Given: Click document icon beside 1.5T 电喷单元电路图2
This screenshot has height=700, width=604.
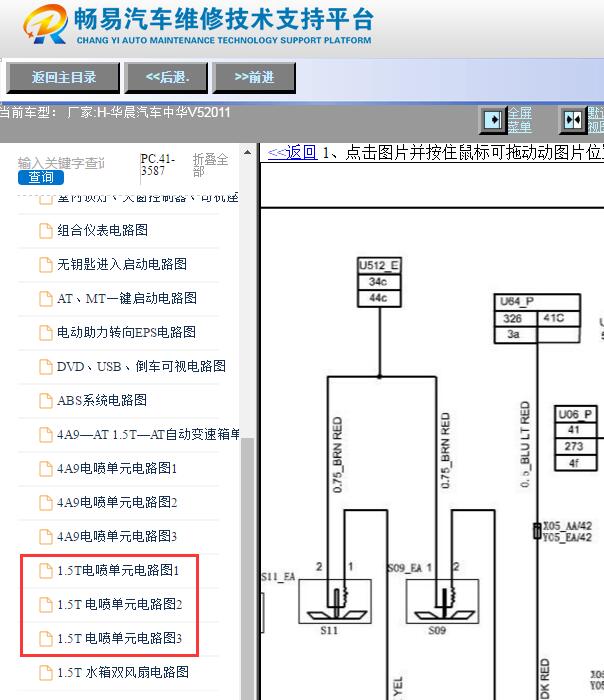Looking at the screenshot, I should (x=46, y=605).
